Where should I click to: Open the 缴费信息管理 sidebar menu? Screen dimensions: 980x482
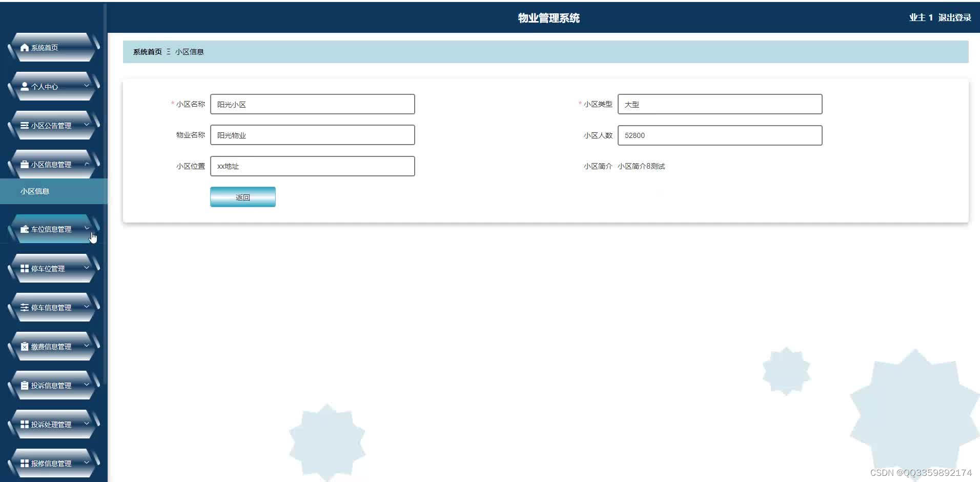coord(54,347)
